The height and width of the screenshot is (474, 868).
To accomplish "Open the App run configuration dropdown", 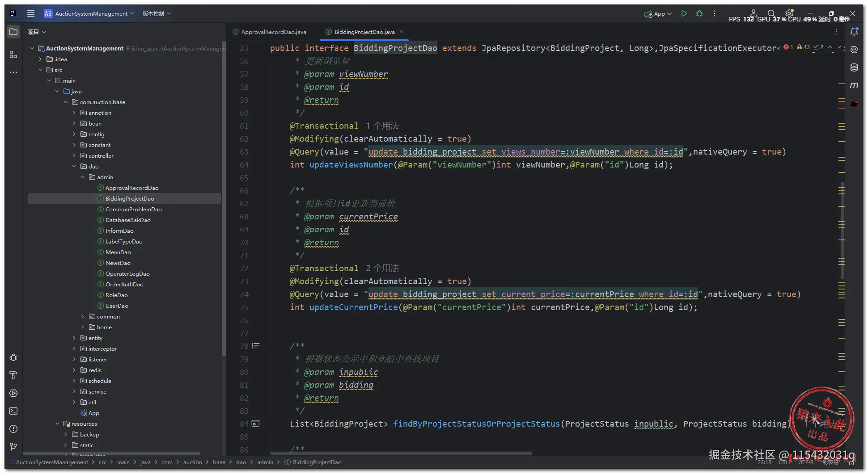I will click(x=658, y=13).
